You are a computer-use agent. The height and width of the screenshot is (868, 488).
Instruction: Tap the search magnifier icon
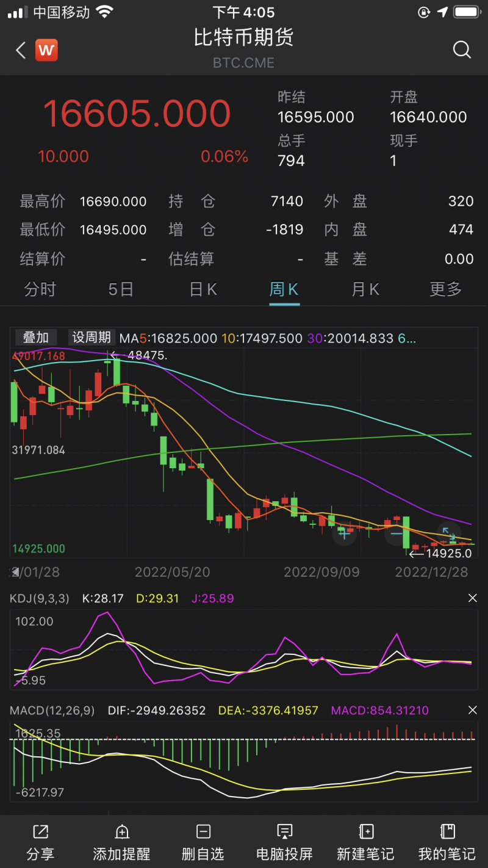pyautogui.click(x=462, y=50)
